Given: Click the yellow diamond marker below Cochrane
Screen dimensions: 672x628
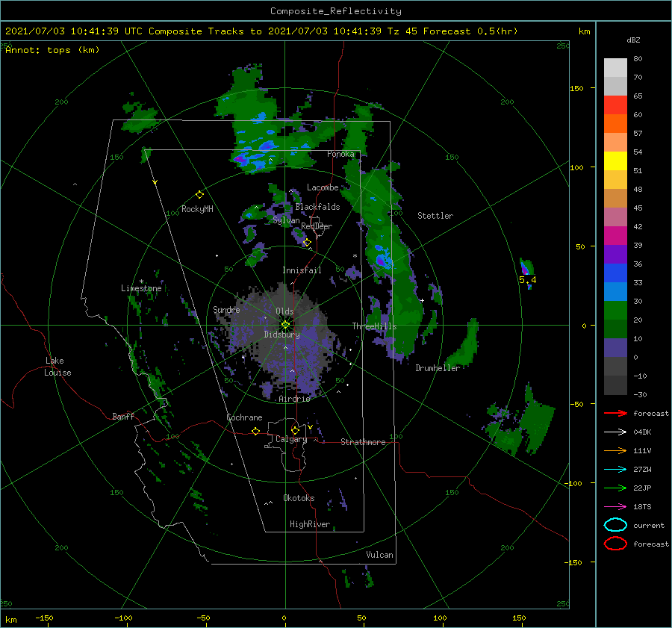Looking at the screenshot, I should tap(255, 431).
